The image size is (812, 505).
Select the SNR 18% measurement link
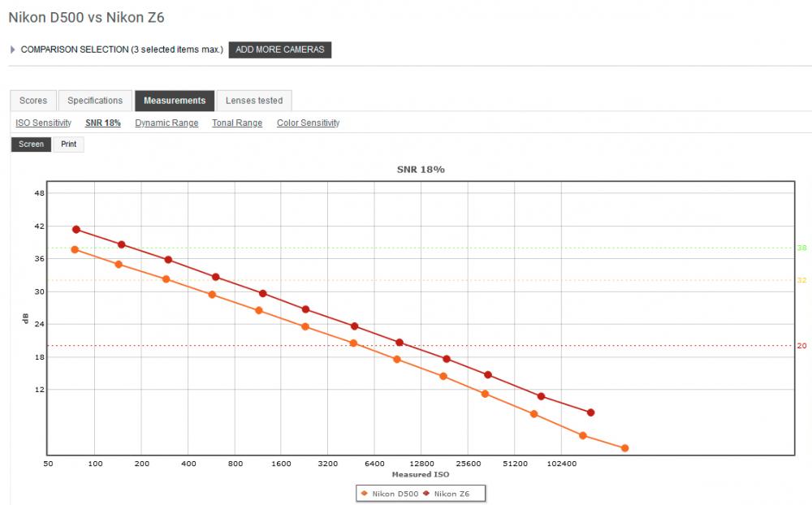tap(103, 123)
